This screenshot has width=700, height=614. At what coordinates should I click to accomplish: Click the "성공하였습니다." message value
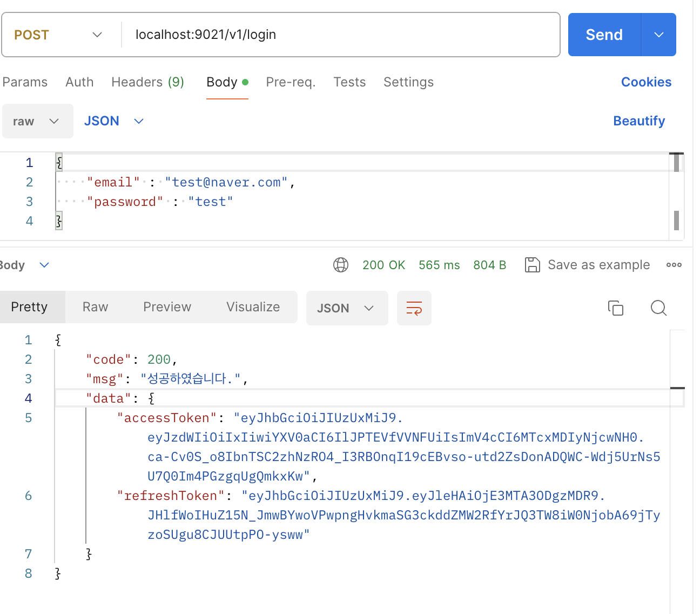point(190,379)
